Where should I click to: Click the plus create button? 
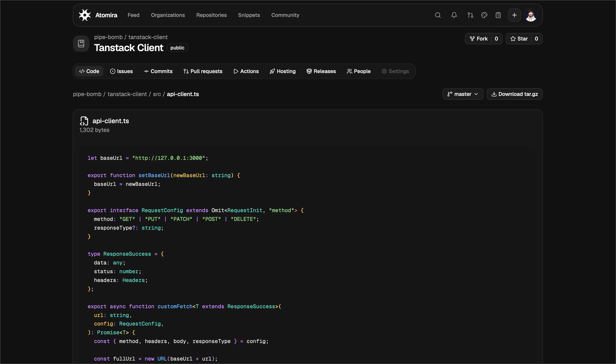(514, 15)
